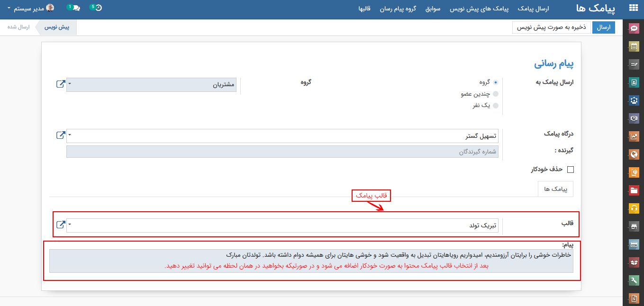The image size is (644, 306).
Task: Switch to the پیامک ها tab
Action: pyautogui.click(x=555, y=189)
